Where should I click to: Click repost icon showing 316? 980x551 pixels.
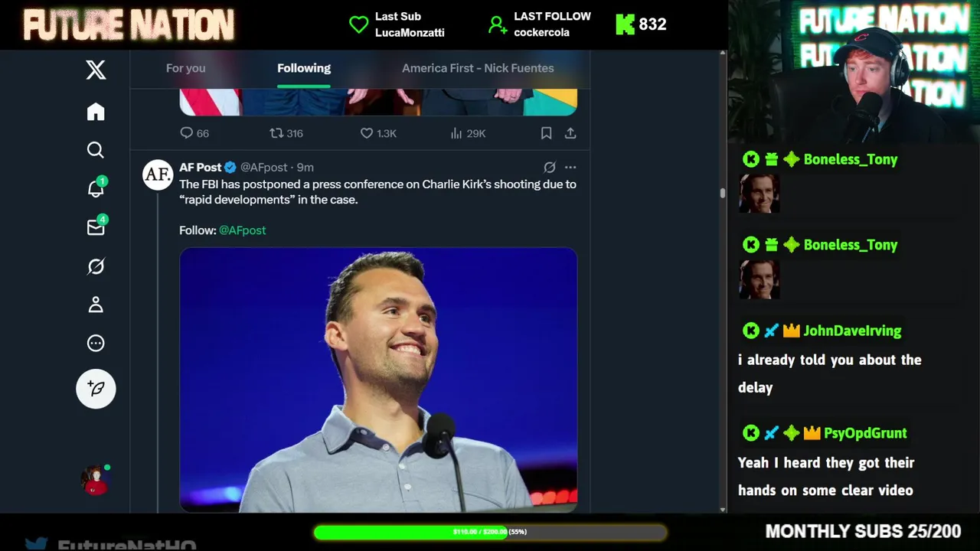(x=276, y=133)
